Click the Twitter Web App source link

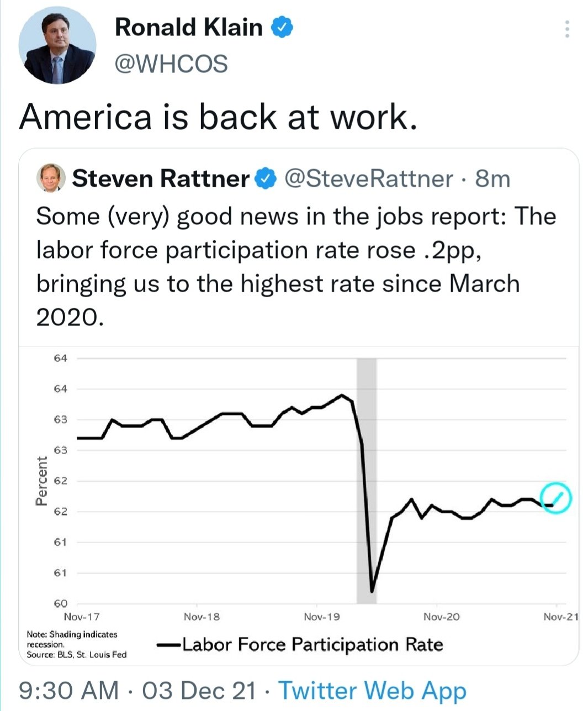(x=373, y=691)
